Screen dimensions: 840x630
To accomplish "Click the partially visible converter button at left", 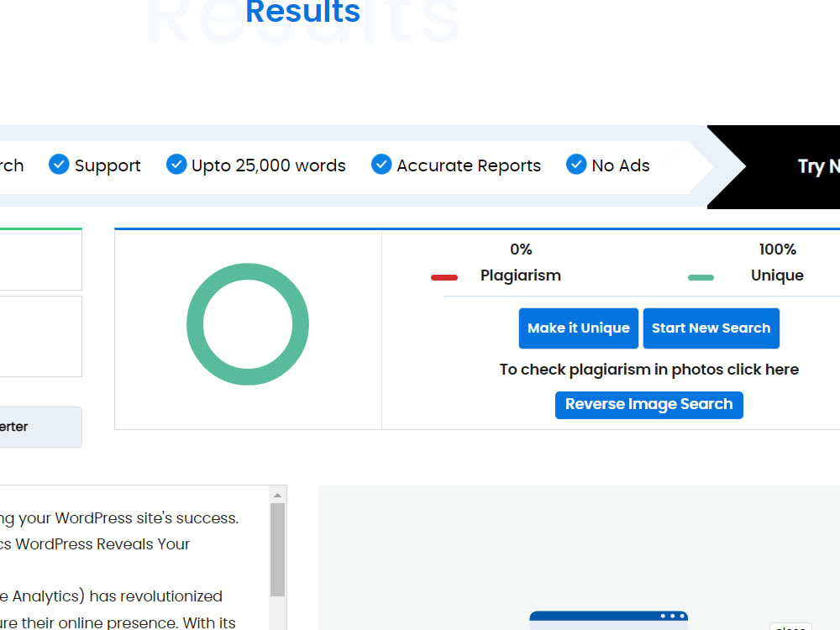I will (x=40, y=427).
